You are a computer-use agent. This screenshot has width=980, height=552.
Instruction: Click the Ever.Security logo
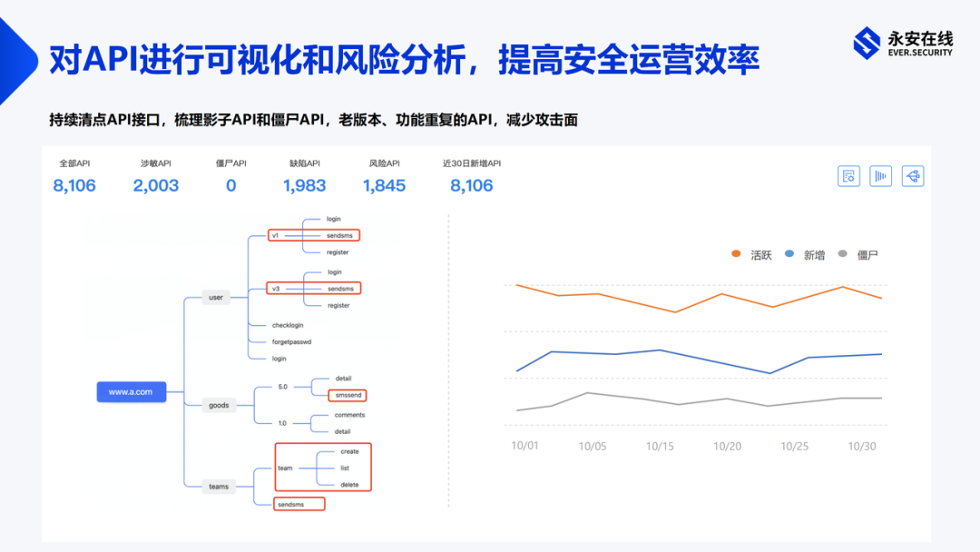pos(903,44)
